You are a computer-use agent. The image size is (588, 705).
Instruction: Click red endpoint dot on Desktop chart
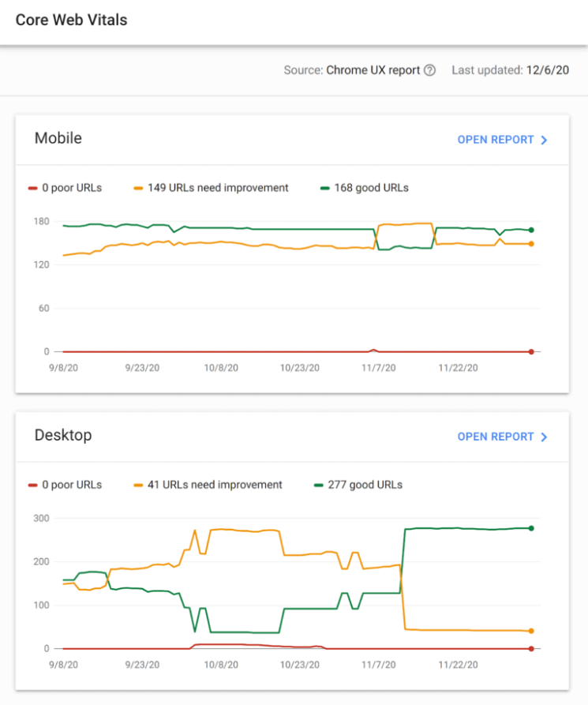tap(531, 649)
